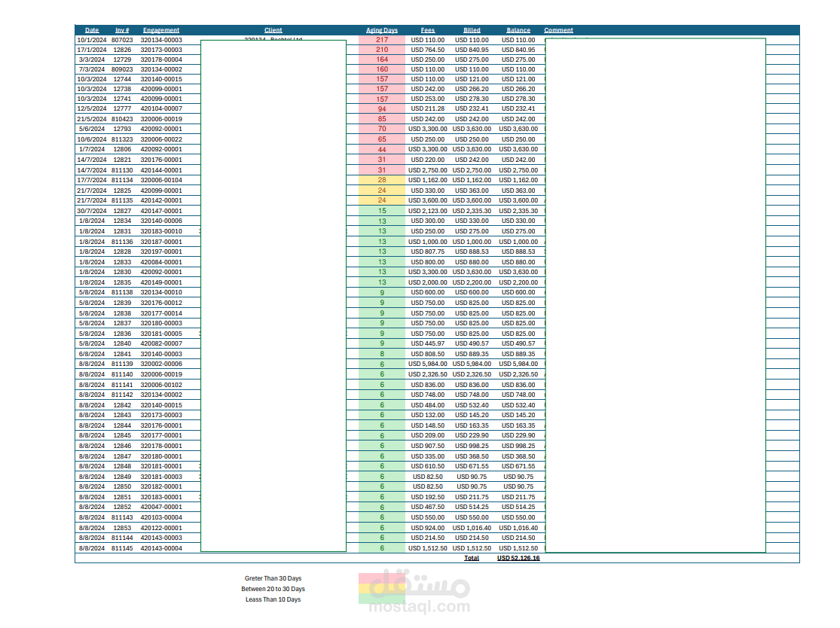
Task: Click engagement cell 320183-00010
Action: pos(161,231)
